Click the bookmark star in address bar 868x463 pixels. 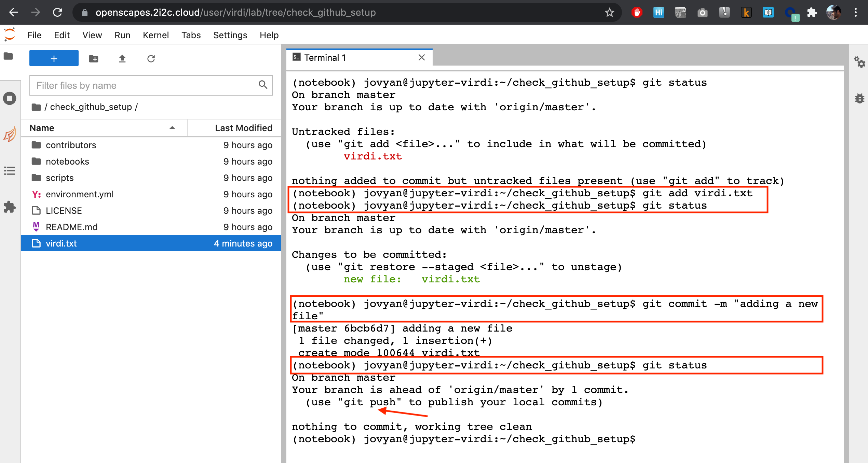[x=609, y=12]
